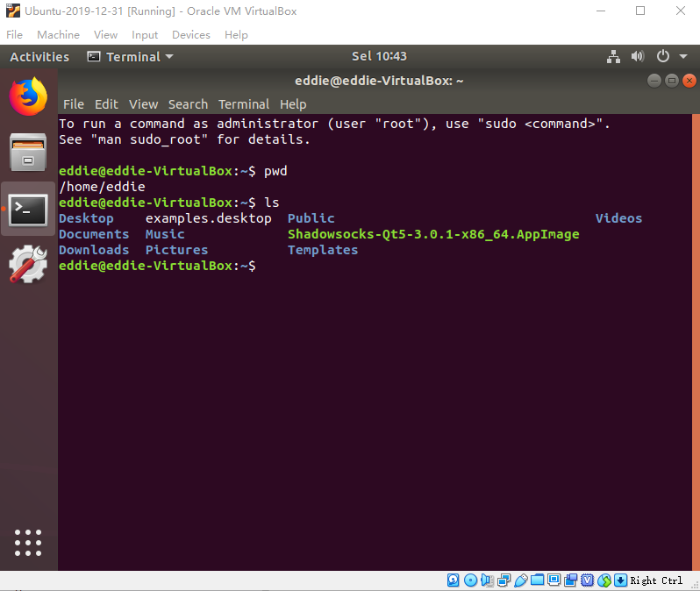Click the audio status icon in VirtualBox bar
Screen dimensions: 700x591
(x=487, y=580)
